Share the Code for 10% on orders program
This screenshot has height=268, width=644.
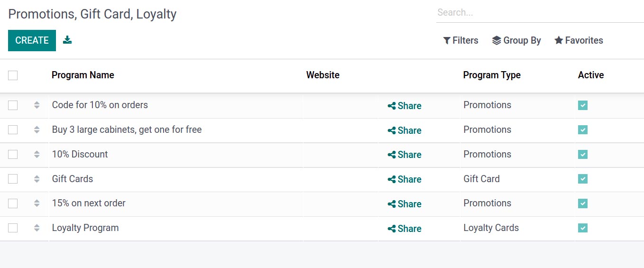tap(405, 106)
